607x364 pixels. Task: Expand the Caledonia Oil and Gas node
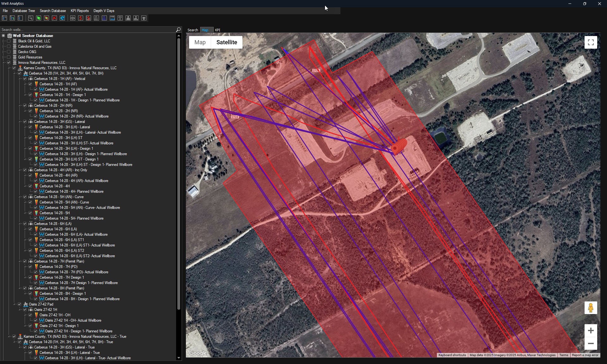pos(3,46)
